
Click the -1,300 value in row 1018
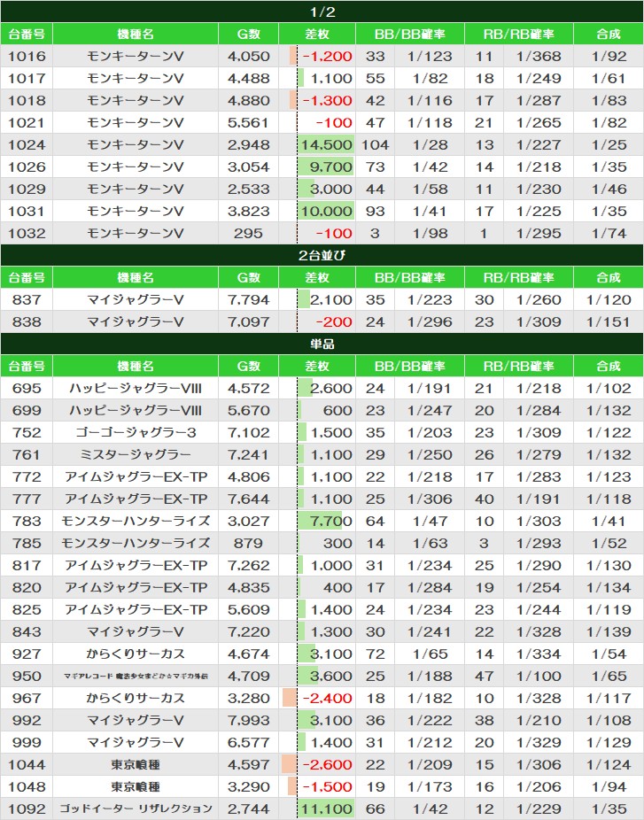[328, 100]
